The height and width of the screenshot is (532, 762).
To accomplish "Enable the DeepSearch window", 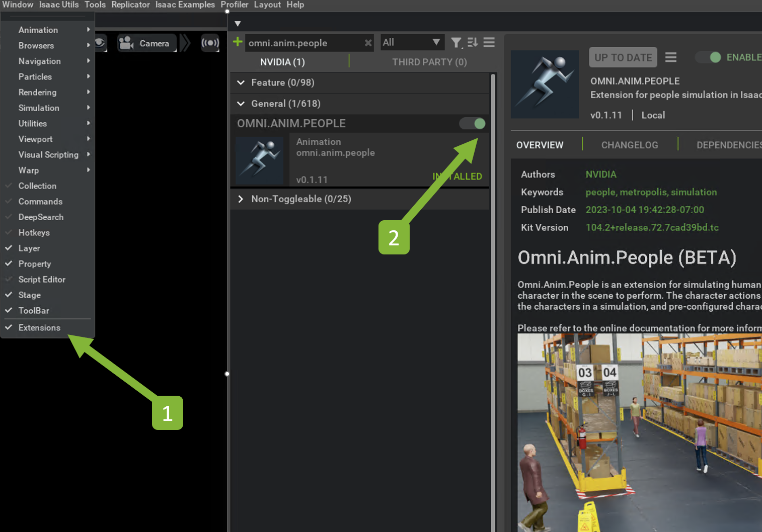I will coord(47,217).
